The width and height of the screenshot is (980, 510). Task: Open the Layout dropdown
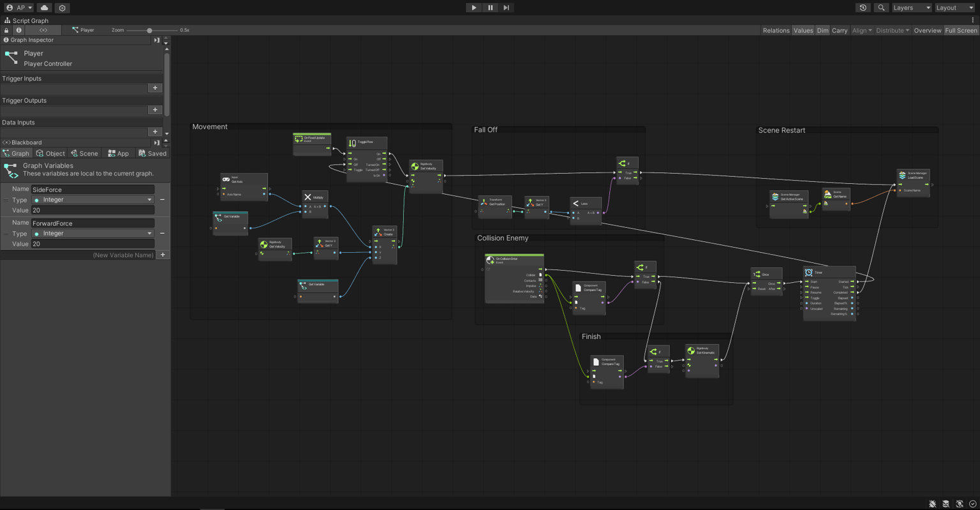(x=954, y=8)
